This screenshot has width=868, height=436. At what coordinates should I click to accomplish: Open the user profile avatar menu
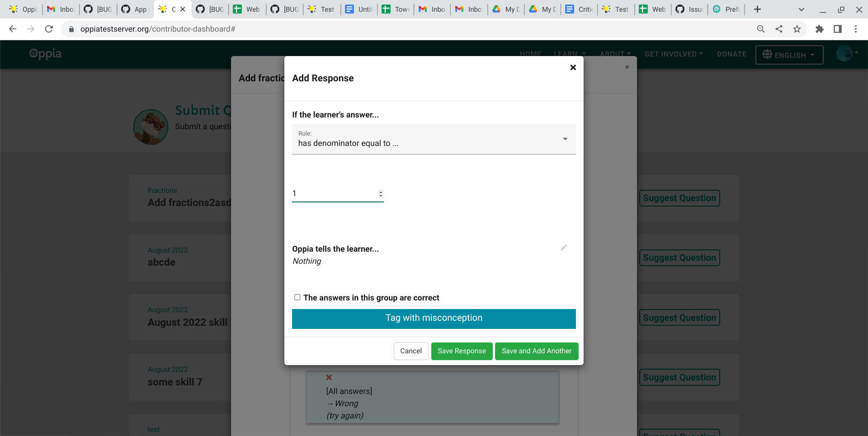coord(846,53)
